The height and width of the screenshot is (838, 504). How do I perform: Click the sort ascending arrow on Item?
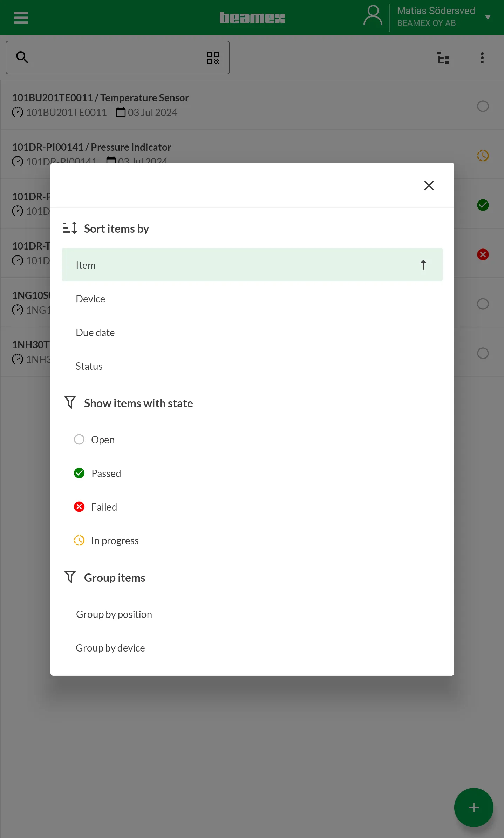click(423, 265)
